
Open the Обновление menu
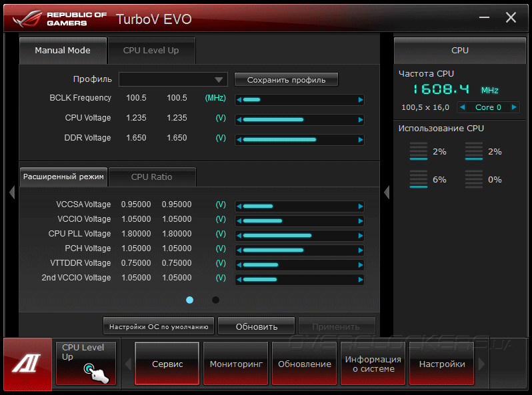[x=305, y=364]
